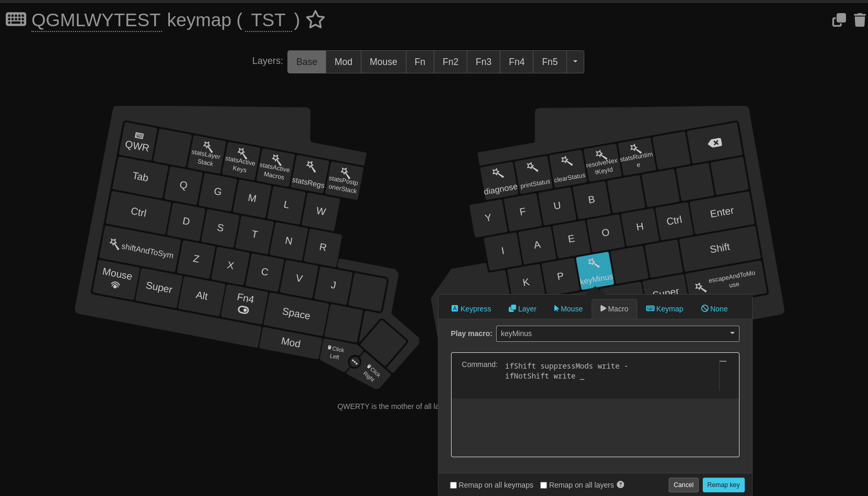Click the eye icon on the Fn4 key
868x496 pixels.
(x=243, y=310)
